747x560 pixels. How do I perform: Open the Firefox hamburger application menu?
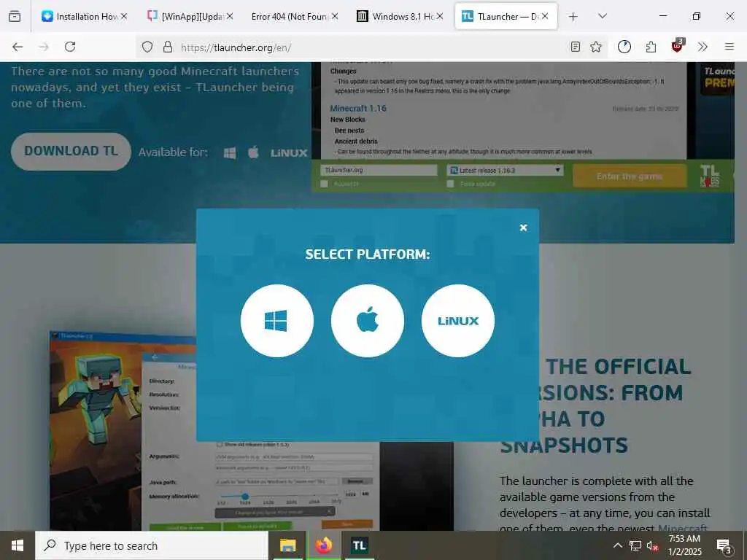pos(729,47)
